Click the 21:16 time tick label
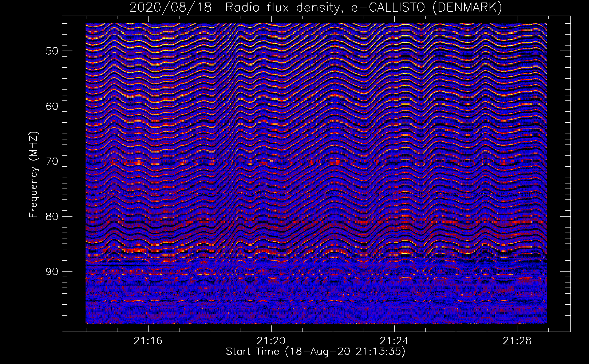Image resolution: width=589 pixels, height=364 pixels. [148, 341]
